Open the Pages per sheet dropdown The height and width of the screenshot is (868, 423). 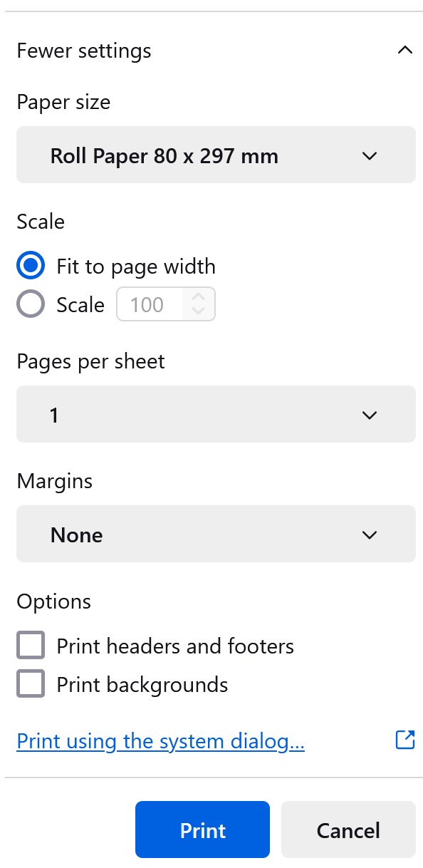coord(216,414)
